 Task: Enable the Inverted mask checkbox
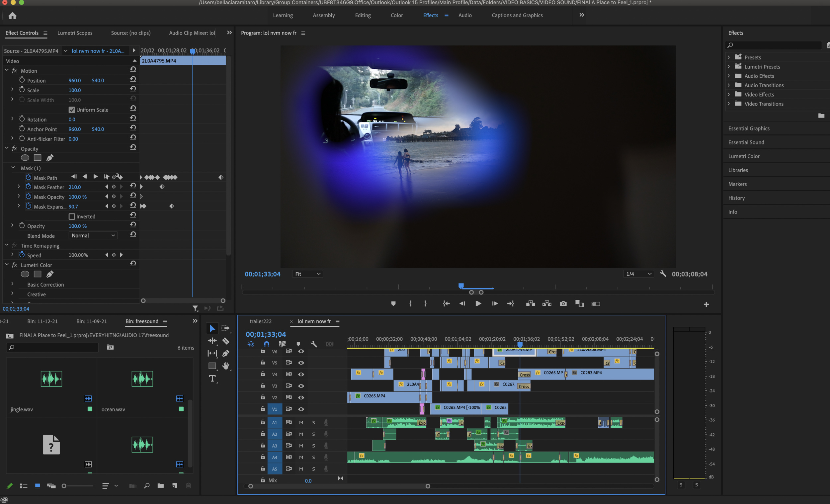click(72, 216)
